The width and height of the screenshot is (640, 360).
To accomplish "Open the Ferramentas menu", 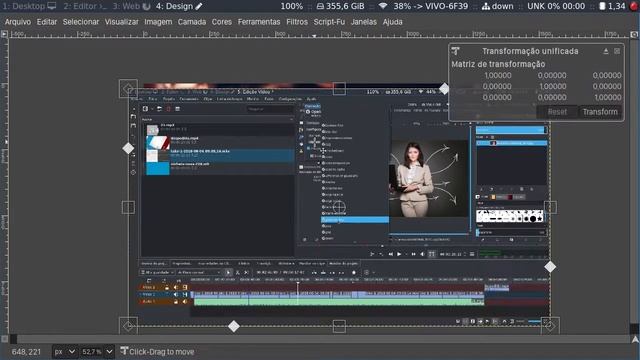I will [x=259, y=22].
